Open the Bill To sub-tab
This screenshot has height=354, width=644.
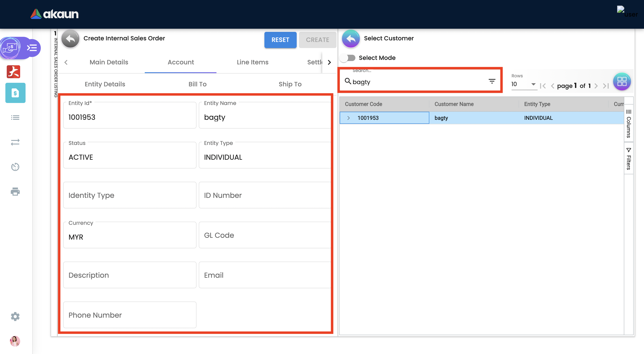(197, 84)
